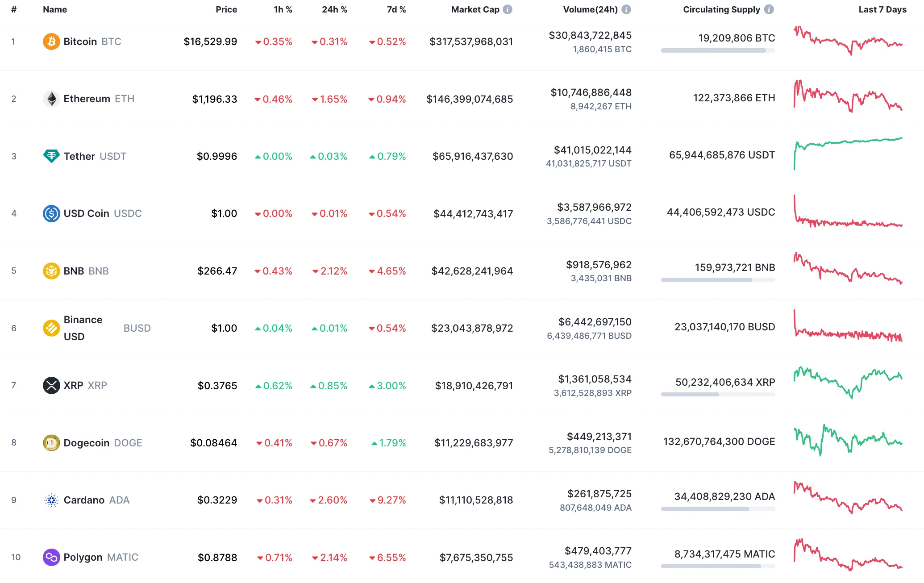
Task: Click the Bitcoin logo
Action: click(52, 42)
